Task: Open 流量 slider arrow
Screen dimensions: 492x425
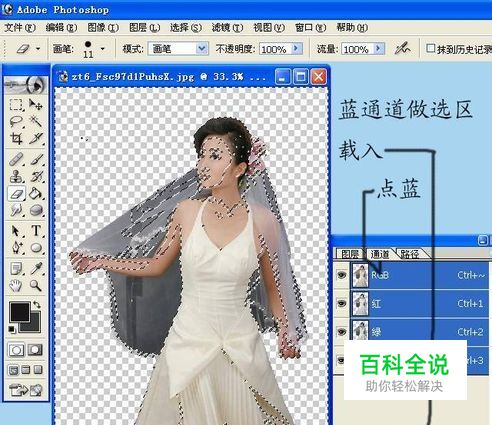Action: [379, 49]
